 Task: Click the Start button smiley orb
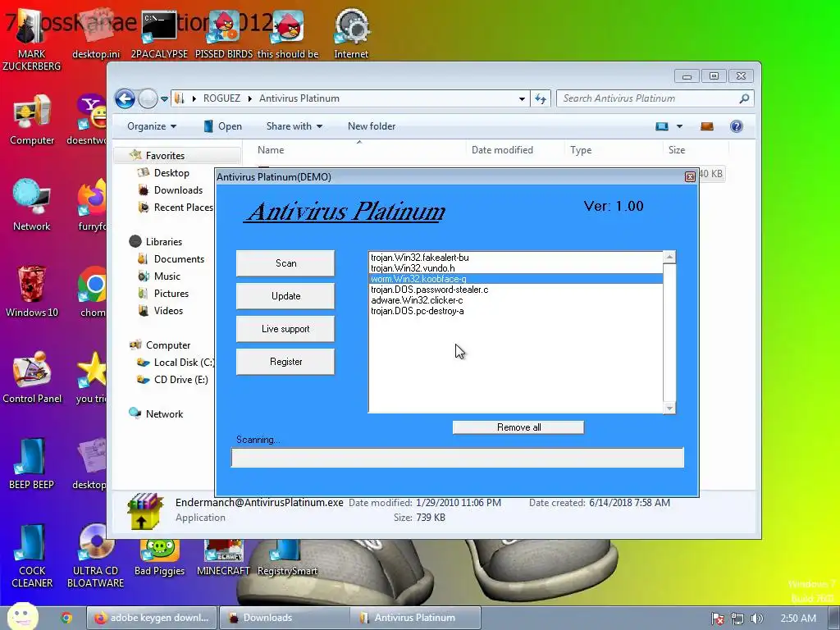(22, 616)
